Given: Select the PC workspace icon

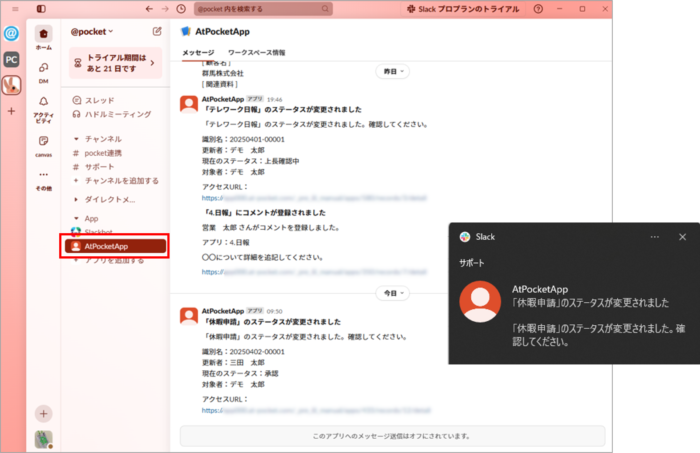Looking at the screenshot, I should [x=11, y=59].
